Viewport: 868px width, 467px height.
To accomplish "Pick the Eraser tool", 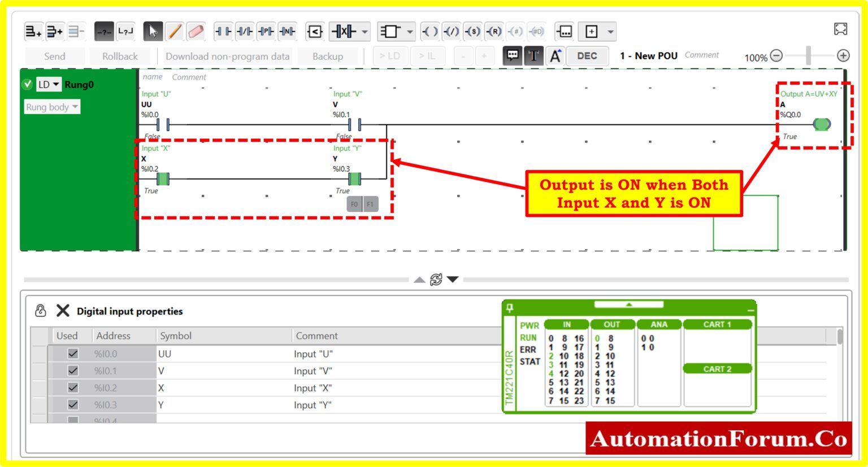I will click(196, 32).
